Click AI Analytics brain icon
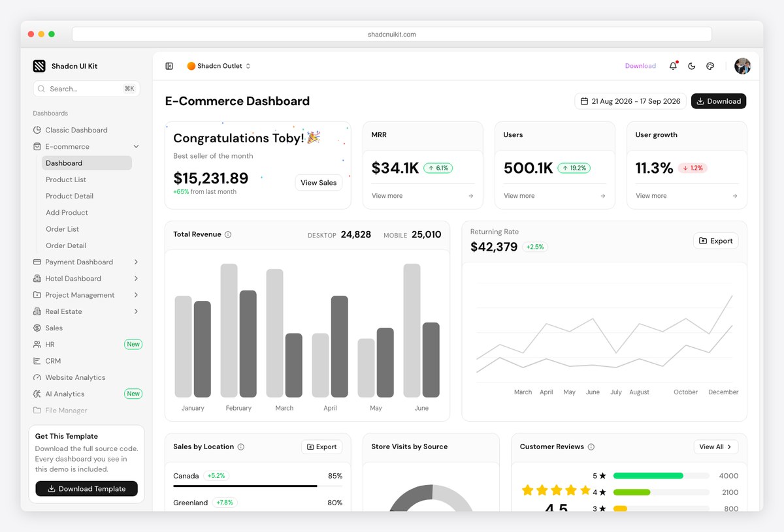This screenshot has height=532, width=784. pyautogui.click(x=37, y=394)
